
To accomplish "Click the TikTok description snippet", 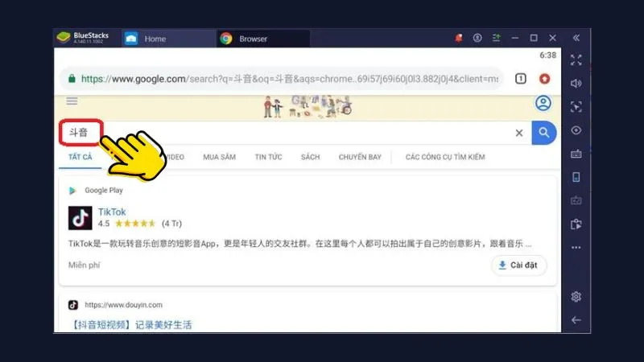I will point(299,244).
